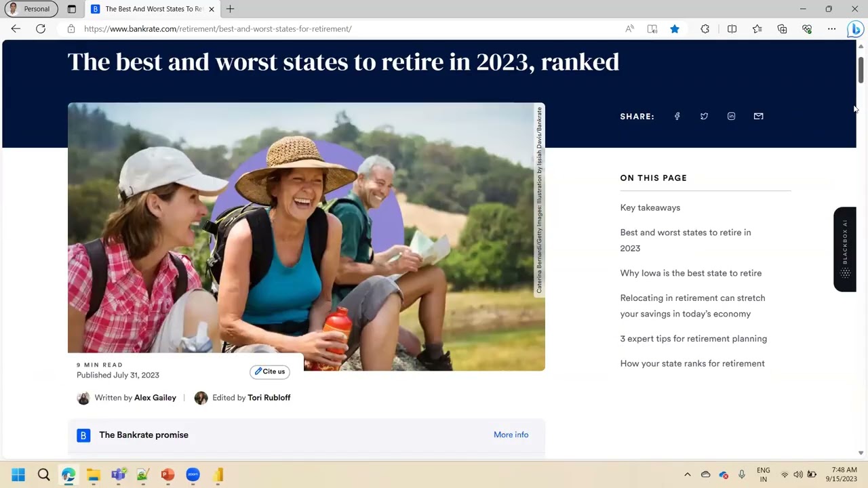The height and width of the screenshot is (488, 868).
Task: Open the Personal profile menu
Action: tap(31, 9)
